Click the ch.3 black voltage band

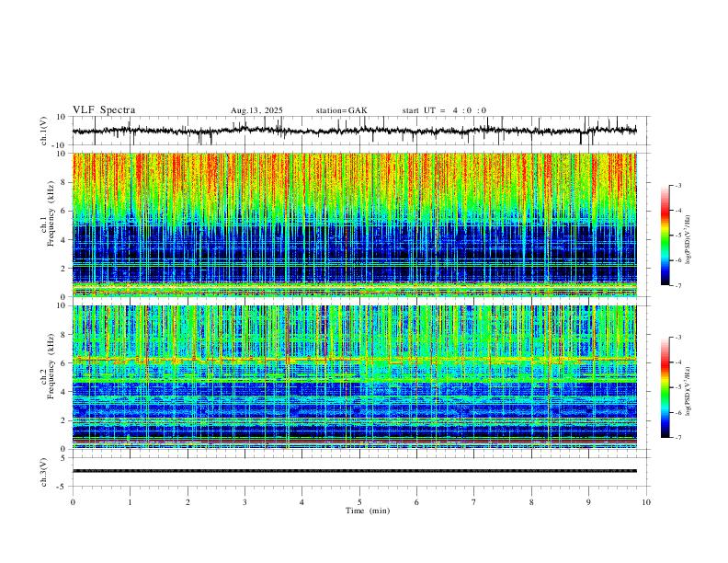click(x=354, y=471)
